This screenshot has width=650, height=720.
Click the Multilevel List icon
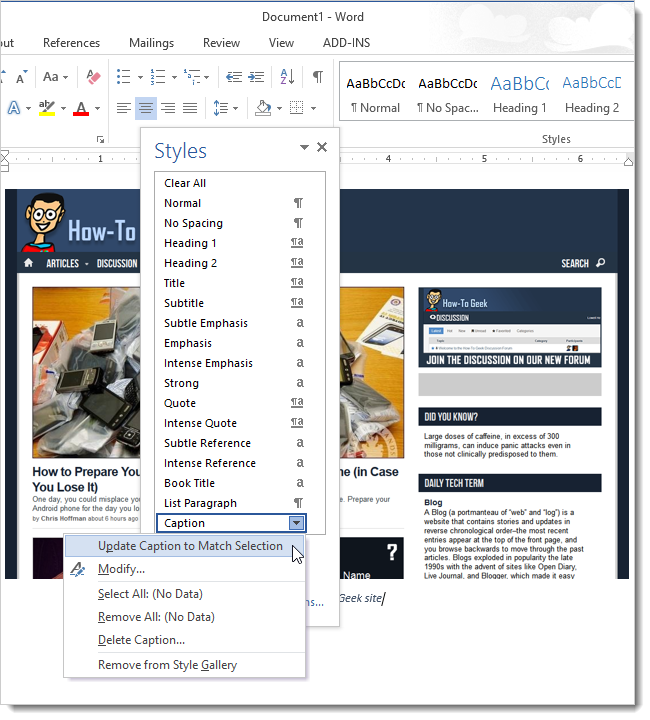coord(192,77)
